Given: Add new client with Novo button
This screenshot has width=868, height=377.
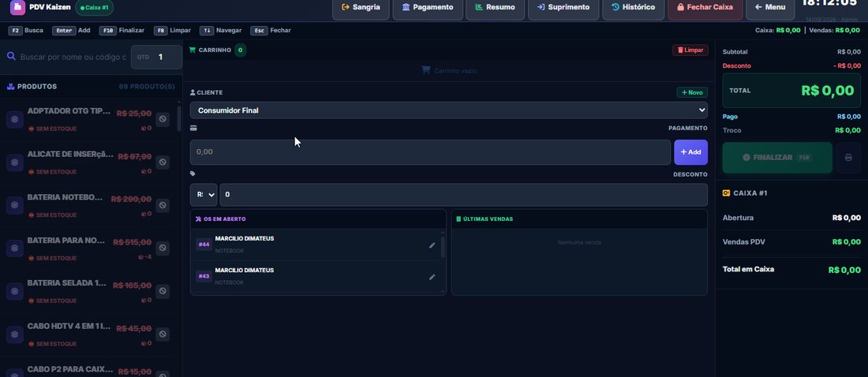Looking at the screenshot, I should click(x=692, y=92).
